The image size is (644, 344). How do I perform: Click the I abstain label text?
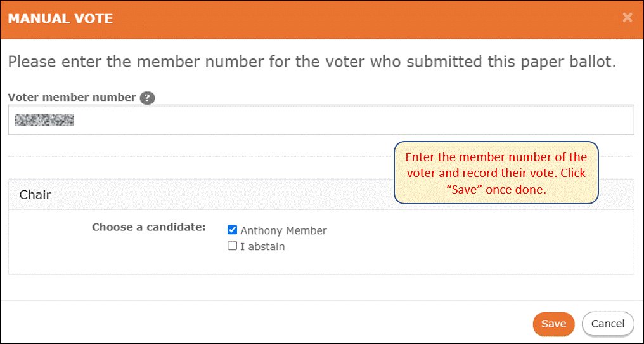262,247
